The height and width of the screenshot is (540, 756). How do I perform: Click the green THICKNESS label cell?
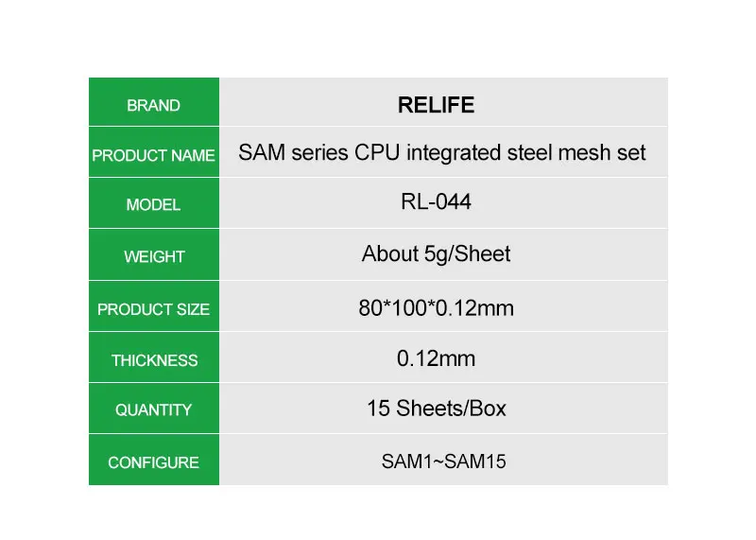[153, 360]
